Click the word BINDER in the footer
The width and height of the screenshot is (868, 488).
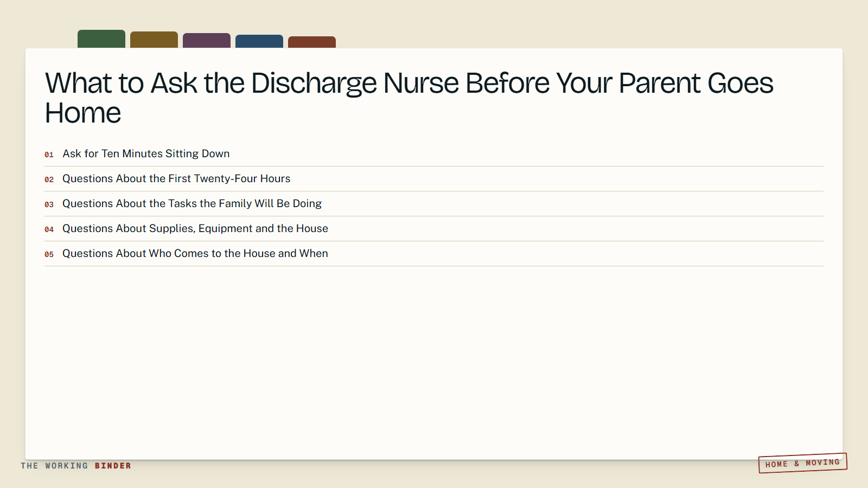coord(113,466)
